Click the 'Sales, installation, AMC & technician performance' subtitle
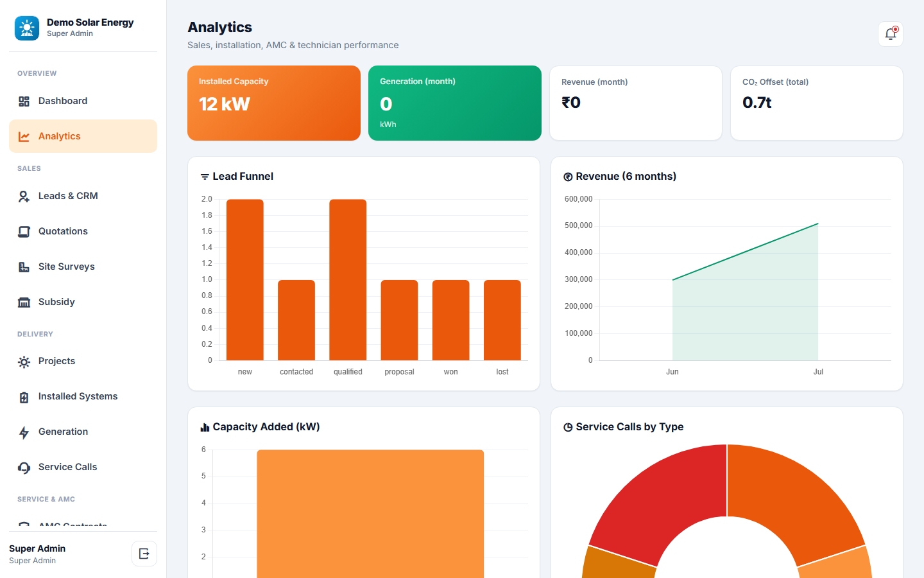 pyautogui.click(x=293, y=45)
